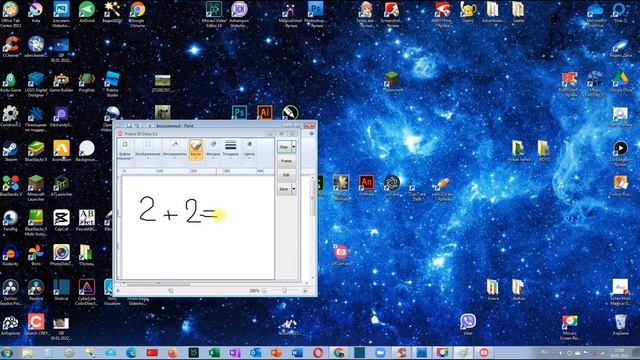Open the Shapes (Фигуры) group in Paint
Screen dimensions: 640x360
(213, 149)
